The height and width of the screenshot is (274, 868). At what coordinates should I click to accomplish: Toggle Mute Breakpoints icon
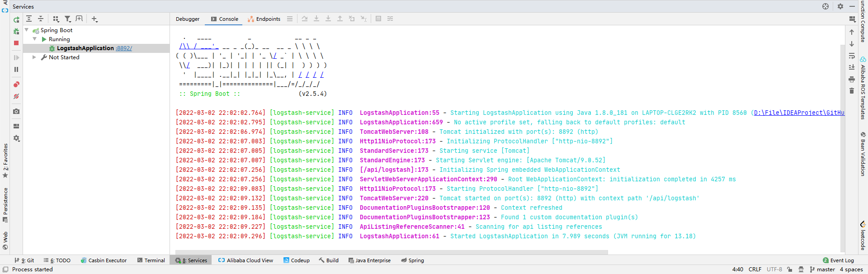click(16, 96)
